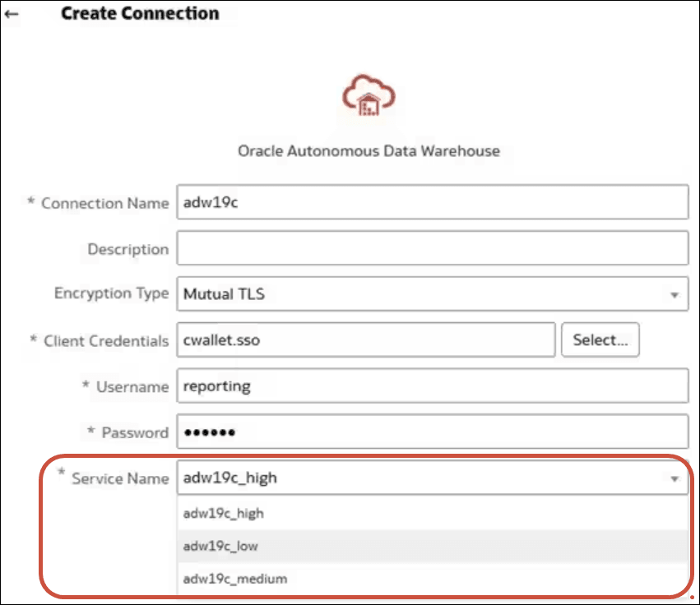
Task: Go back using the left arrow
Action: pos(12,14)
